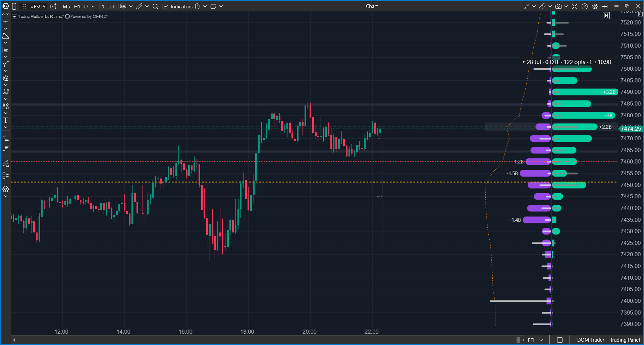Viewport: 644px width, 345px height.
Task: Click the current price label 7474.25
Action: tap(631, 129)
